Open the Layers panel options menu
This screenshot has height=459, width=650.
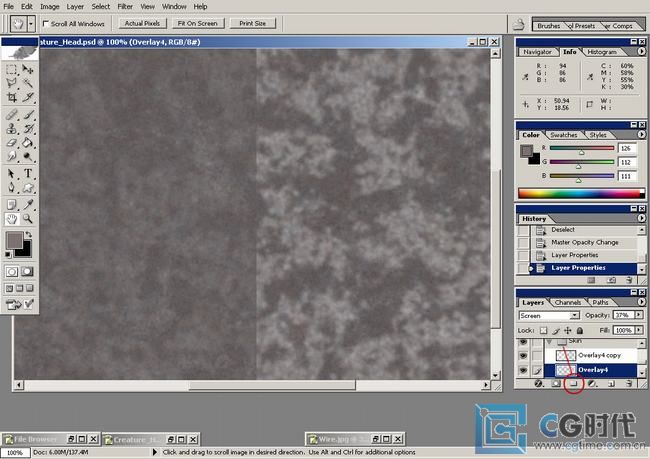tap(641, 302)
